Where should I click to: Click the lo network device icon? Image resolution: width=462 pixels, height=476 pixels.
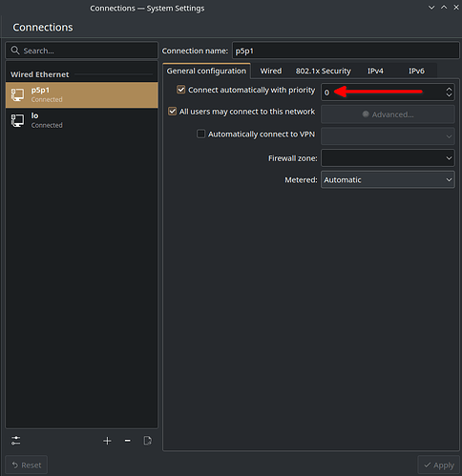pyautogui.click(x=17, y=120)
